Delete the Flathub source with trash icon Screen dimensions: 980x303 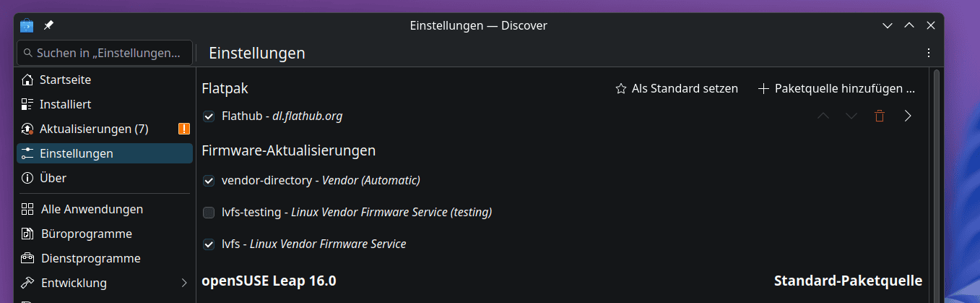coord(879,116)
